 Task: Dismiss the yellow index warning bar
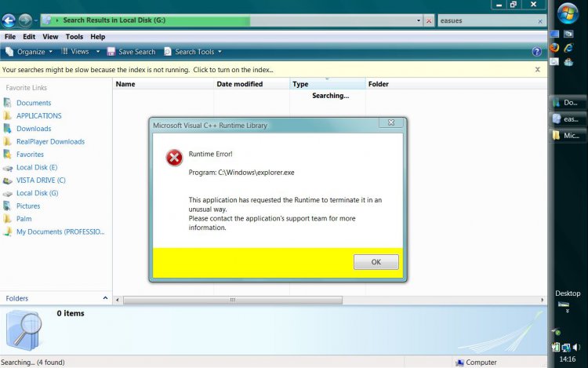coord(537,70)
